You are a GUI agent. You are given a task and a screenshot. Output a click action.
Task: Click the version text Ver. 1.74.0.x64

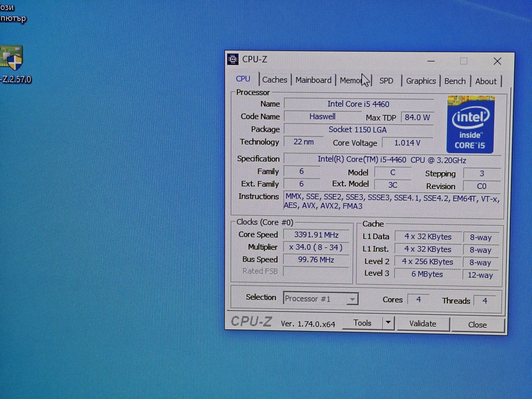pyautogui.click(x=308, y=324)
